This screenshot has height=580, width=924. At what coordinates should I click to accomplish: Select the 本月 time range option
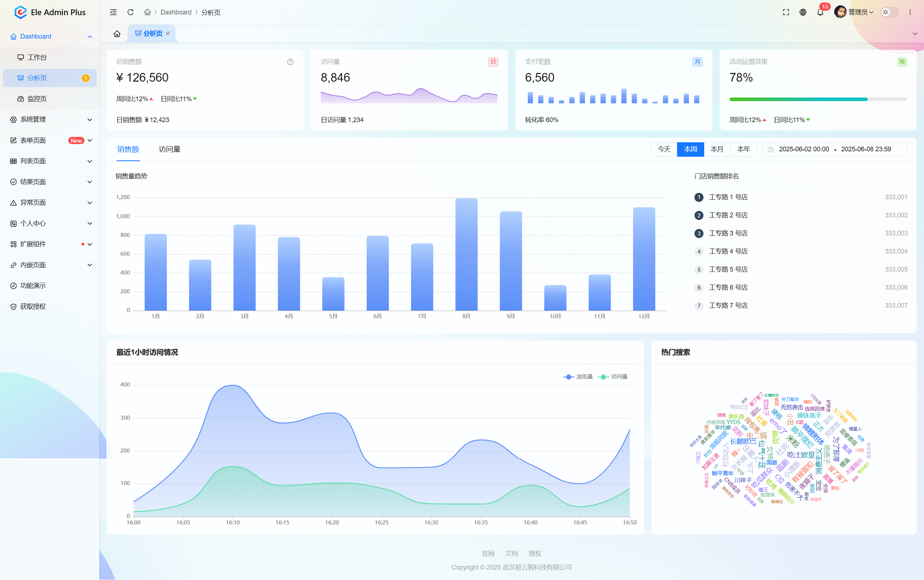click(x=716, y=149)
